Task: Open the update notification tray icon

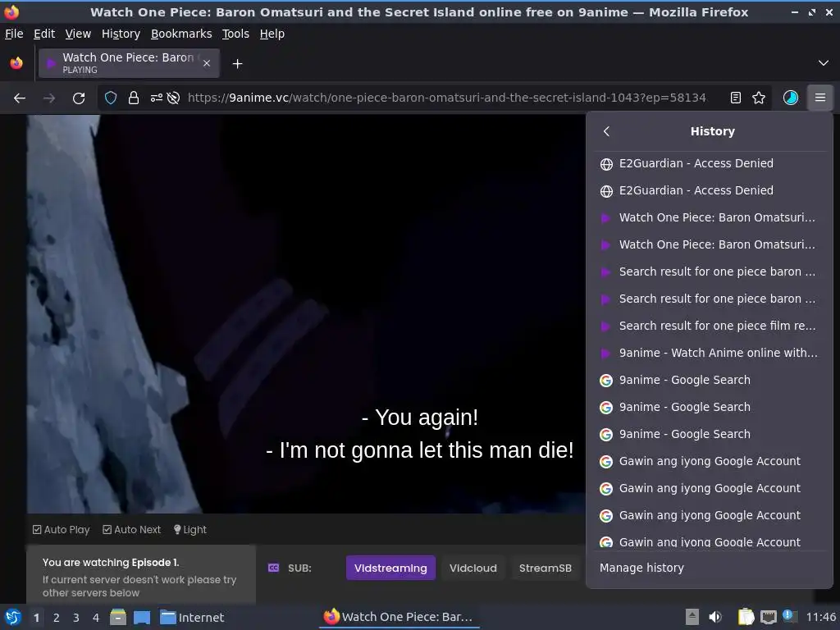Action: pos(788,616)
